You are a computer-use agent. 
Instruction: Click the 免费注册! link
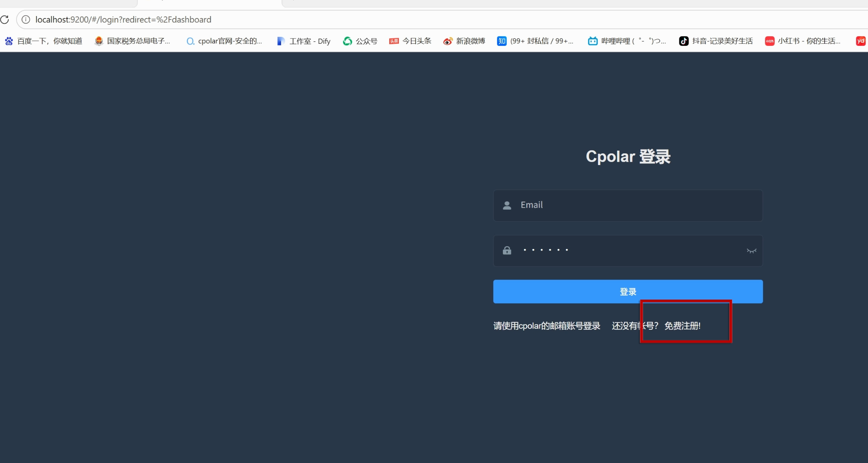(682, 326)
